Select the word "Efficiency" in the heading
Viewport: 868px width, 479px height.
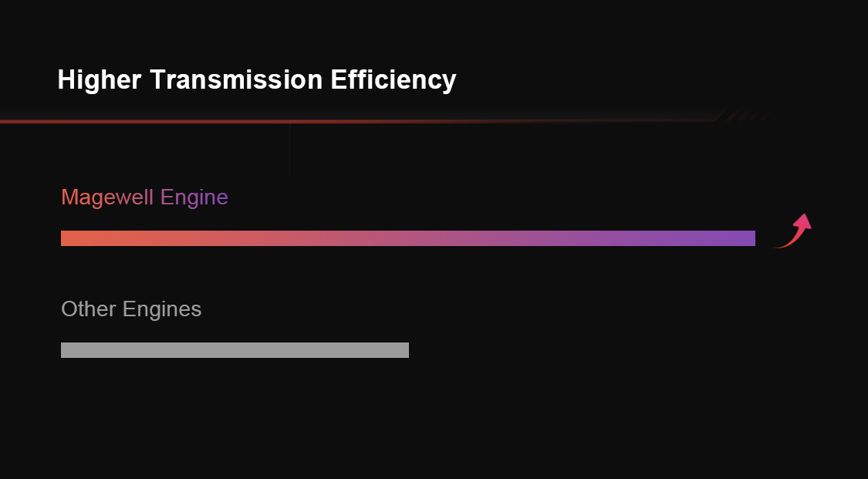click(393, 79)
